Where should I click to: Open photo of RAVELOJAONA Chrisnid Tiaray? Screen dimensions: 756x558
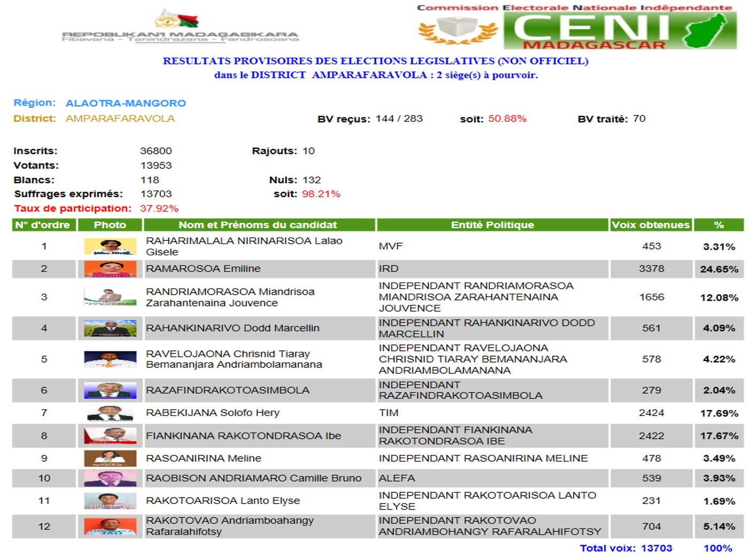point(110,359)
